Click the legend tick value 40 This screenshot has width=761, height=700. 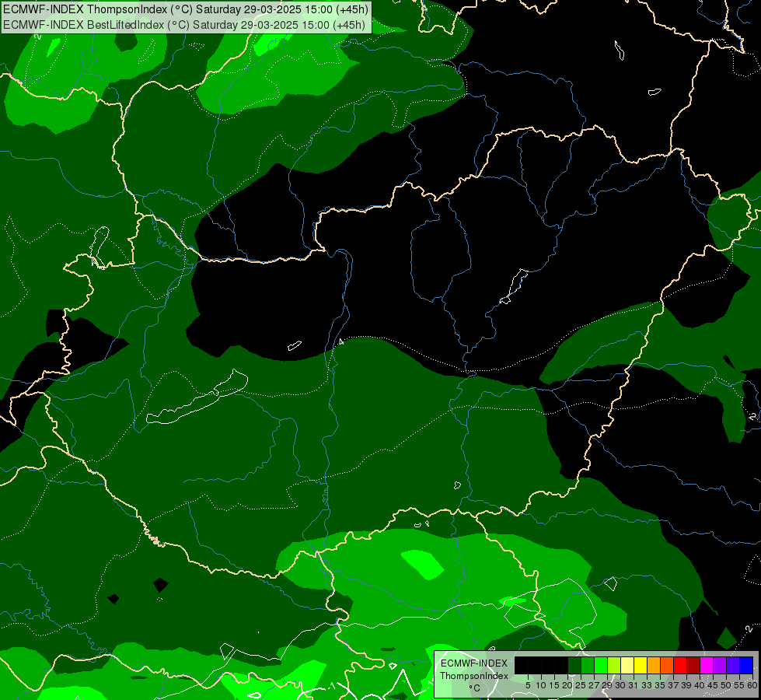click(700, 685)
